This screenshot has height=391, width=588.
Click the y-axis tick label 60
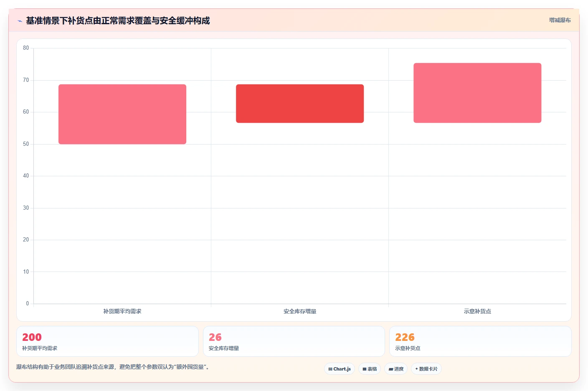pos(26,112)
